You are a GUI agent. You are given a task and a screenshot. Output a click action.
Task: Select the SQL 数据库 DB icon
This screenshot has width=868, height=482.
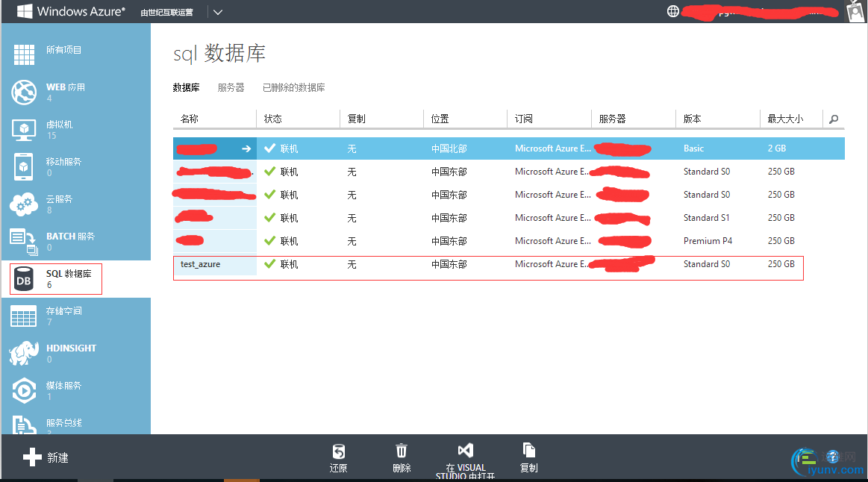(24, 280)
